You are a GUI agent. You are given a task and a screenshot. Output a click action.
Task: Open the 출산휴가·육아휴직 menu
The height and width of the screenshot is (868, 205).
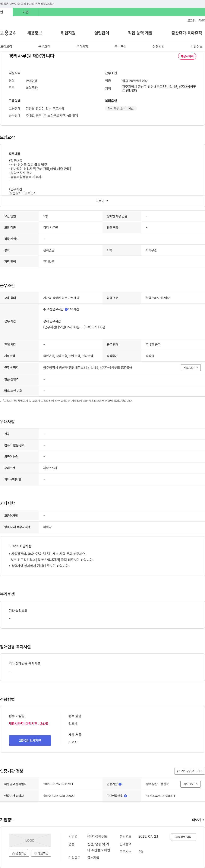(186, 33)
